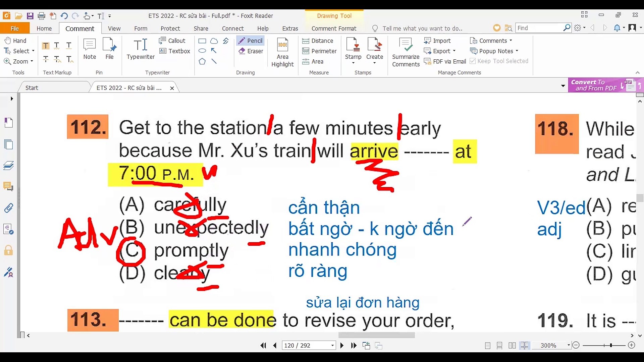The height and width of the screenshot is (362, 644).
Task: Open the View ribbon tab
Action: coord(114,28)
